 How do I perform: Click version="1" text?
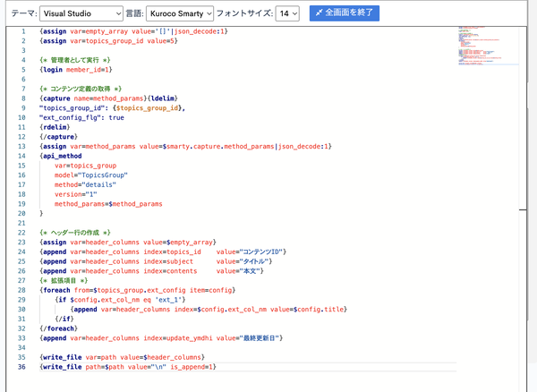coord(76,194)
